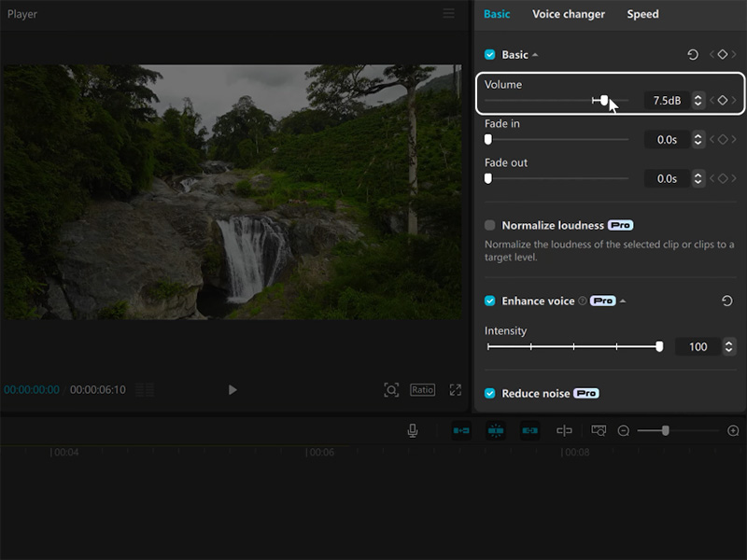Click the microphone record voiceover icon
This screenshot has height=560, width=747.
coord(413,430)
